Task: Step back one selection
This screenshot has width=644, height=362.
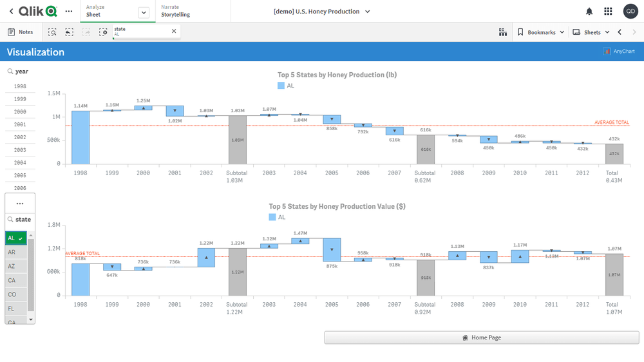Action: point(69,32)
